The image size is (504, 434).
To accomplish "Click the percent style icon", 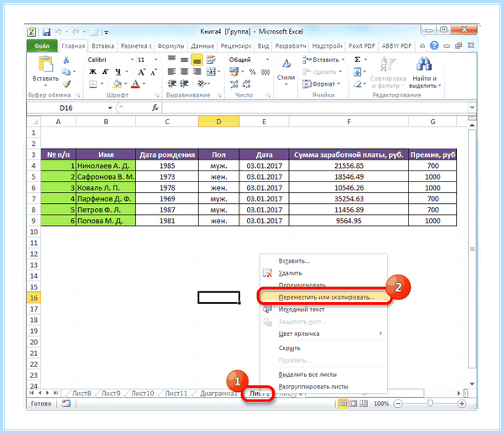I will point(253,72).
